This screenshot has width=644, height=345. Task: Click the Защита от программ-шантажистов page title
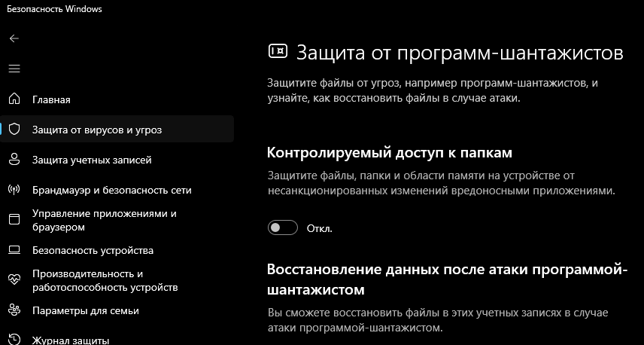point(460,53)
